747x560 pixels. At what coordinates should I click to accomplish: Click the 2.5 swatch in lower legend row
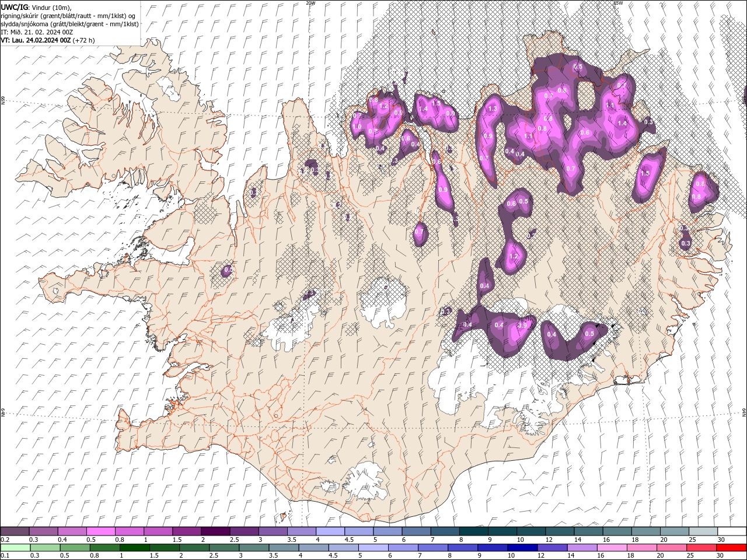pos(224,547)
